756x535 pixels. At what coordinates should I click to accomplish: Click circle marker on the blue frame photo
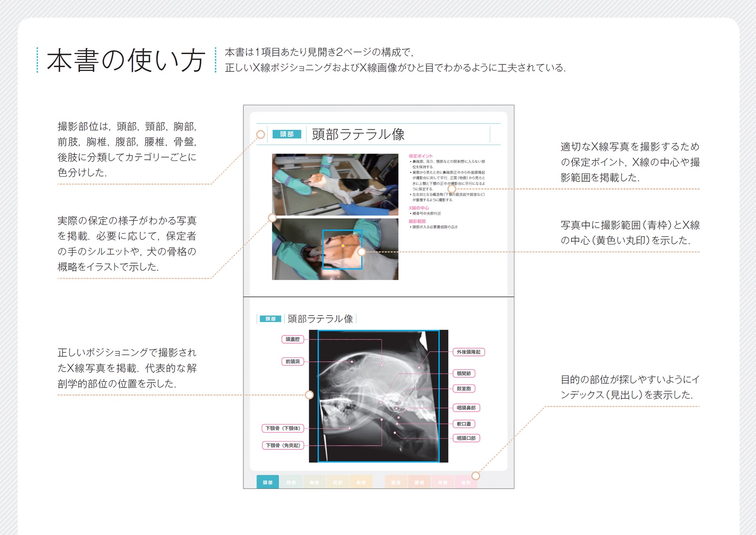tap(362, 252)
